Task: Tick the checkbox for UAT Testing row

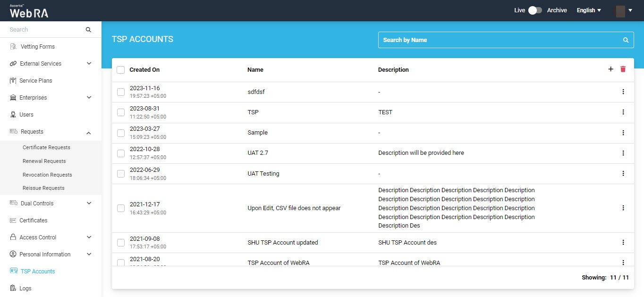Action: [x=121, y=174]
